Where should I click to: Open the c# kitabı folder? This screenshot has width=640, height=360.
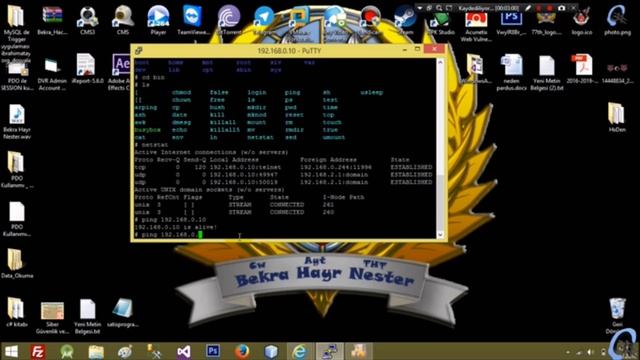tap(17, 312)
